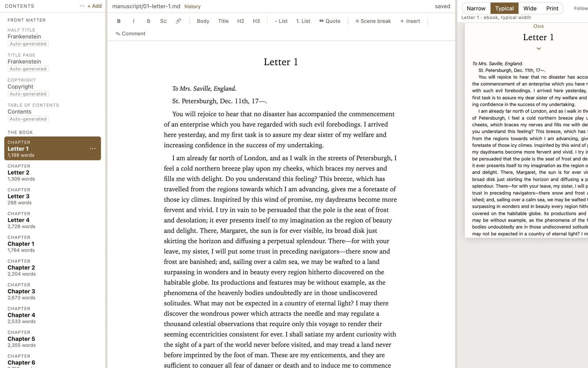588x368 pixels.
Task: Insert a Scene break
Action: pyautogui.click(x=373, y=21)
